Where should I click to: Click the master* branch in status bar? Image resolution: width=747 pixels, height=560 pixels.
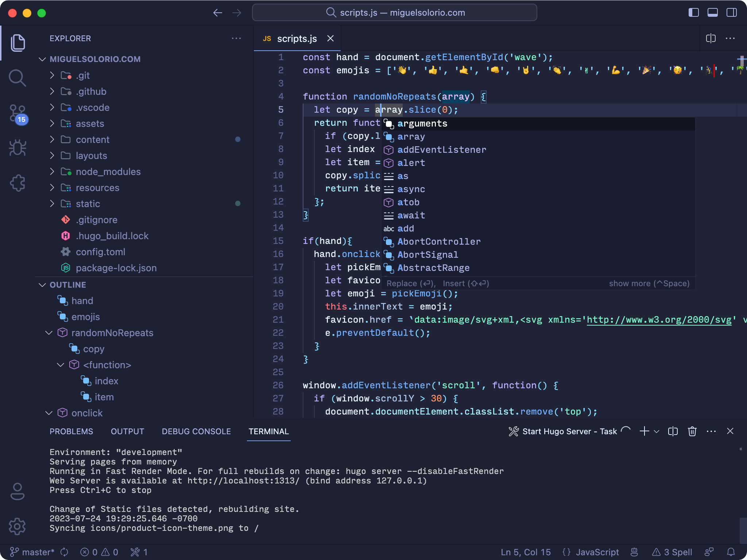coord(32,552)
